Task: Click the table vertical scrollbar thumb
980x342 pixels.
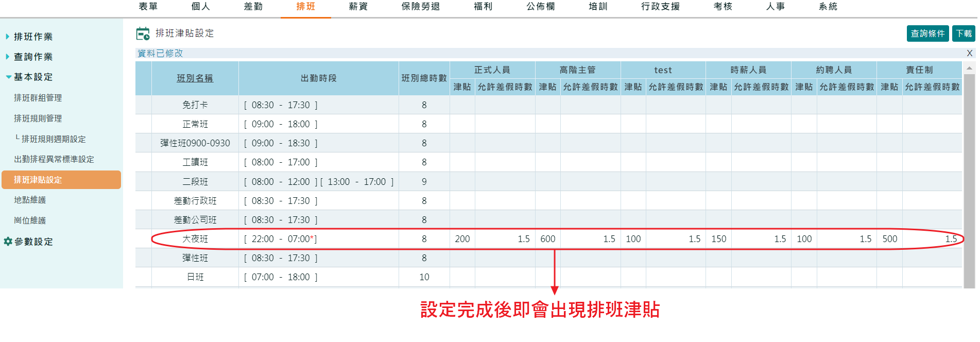Action: pos(969,180)
